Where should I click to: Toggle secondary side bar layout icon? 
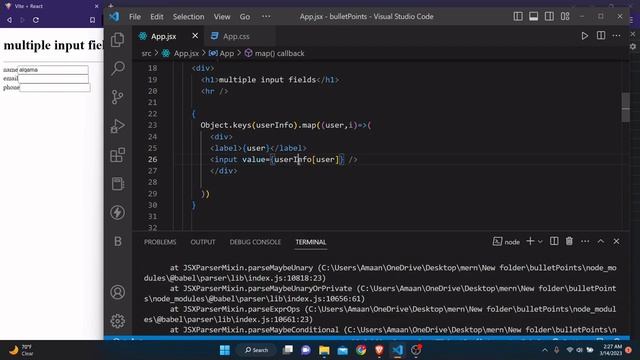pyautogui.click(x=549, y=16)
